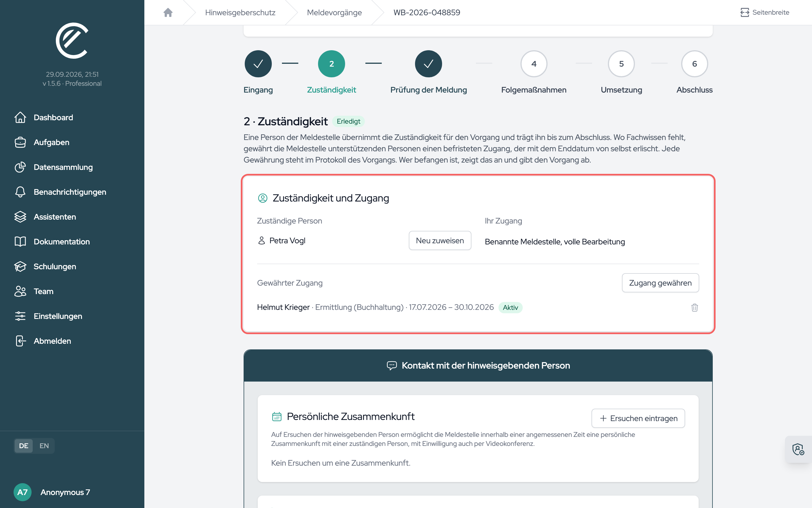
Task: Switch language to EN
Action: [44, 446]
